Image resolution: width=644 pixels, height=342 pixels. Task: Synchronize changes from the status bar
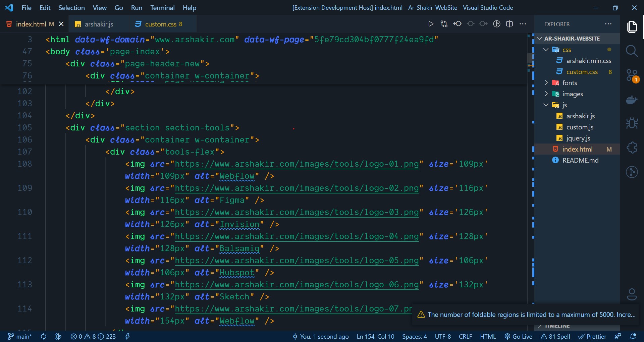tap(44, 336)
